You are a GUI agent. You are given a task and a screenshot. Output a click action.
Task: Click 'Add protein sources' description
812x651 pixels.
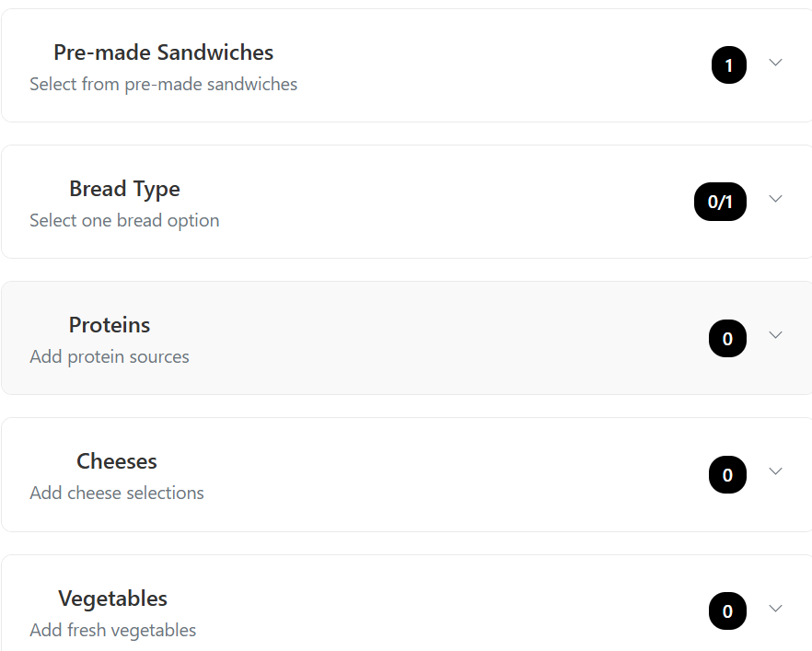[x=110, y=357]
